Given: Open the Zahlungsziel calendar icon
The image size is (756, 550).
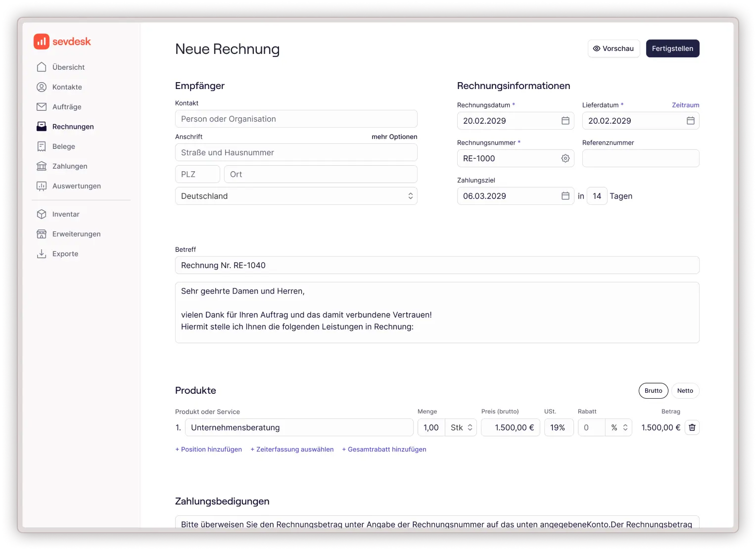Looking at the screenshot, I should [x=565, y=196].
